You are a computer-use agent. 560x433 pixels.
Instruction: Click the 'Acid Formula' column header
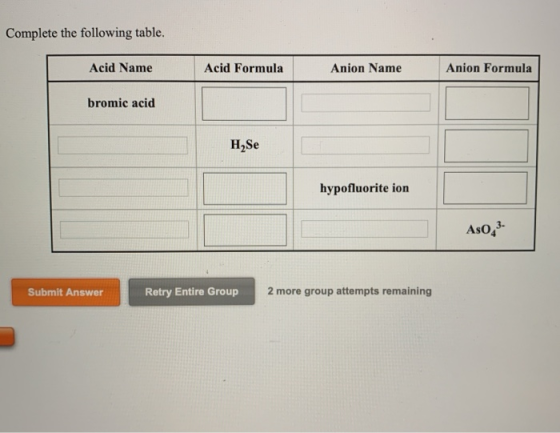click(244, 68)
